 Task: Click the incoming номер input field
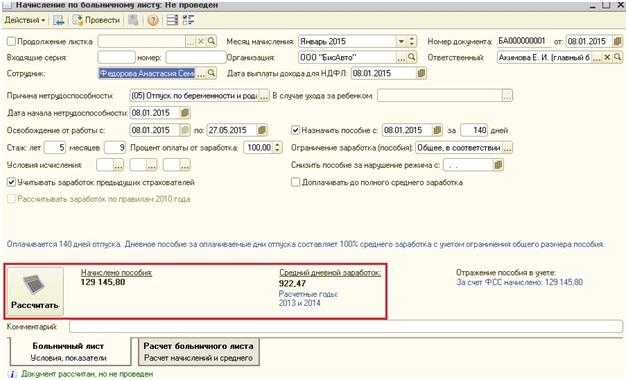(196, 57)
